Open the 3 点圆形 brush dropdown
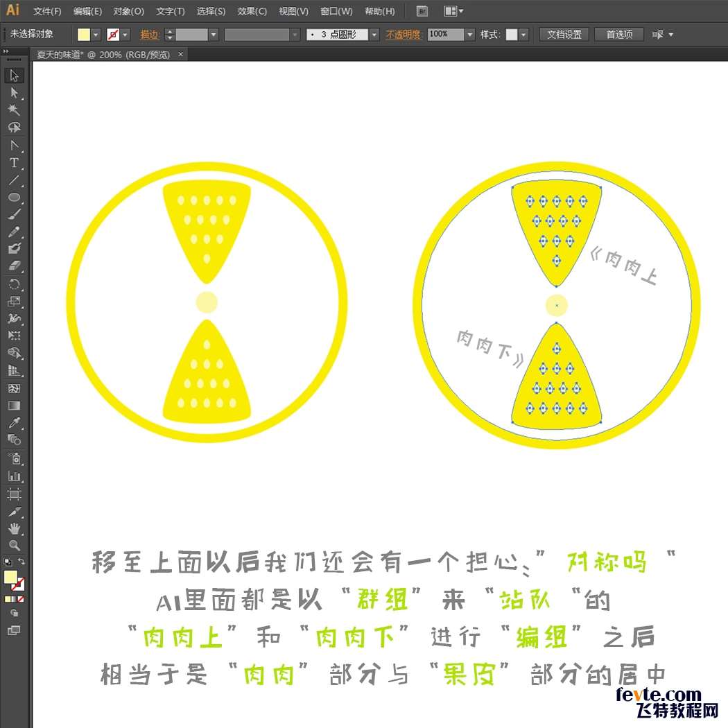This screenshot has height=728, width=728. coord(374,34)
